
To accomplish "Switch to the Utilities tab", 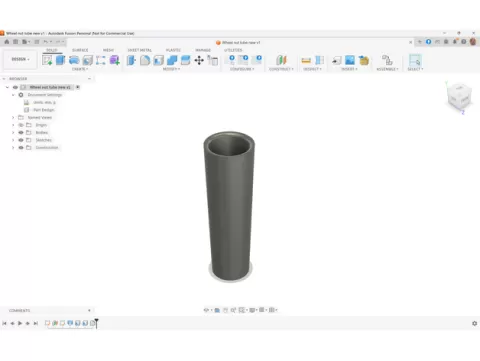I will tap(233, 50).
